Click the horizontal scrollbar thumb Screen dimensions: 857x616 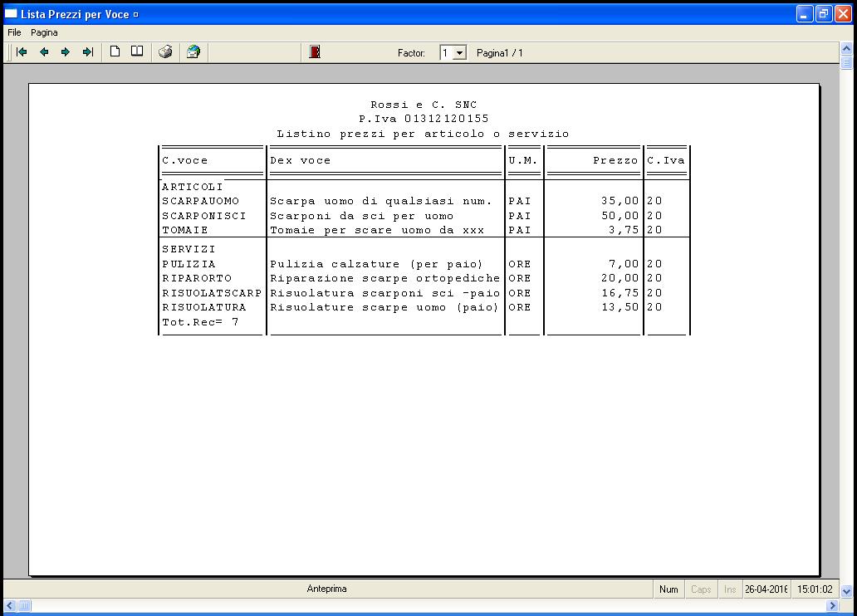tap(24, 605)
